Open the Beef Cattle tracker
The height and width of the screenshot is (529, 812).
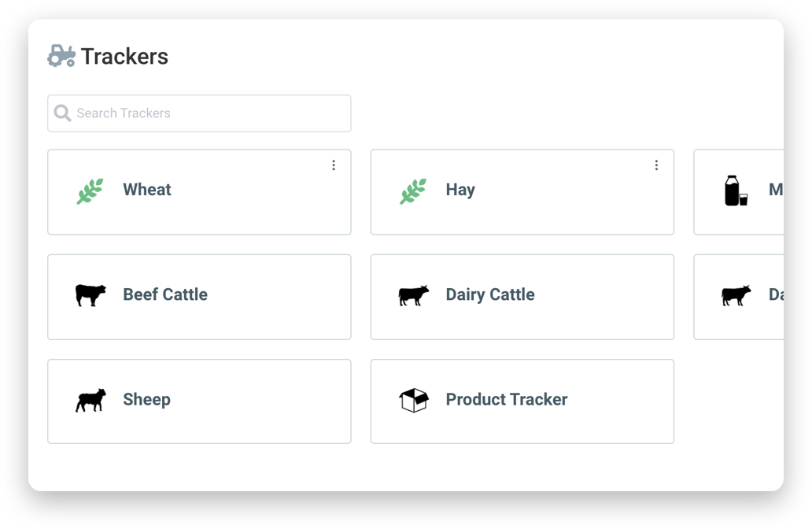pos(199,297)
